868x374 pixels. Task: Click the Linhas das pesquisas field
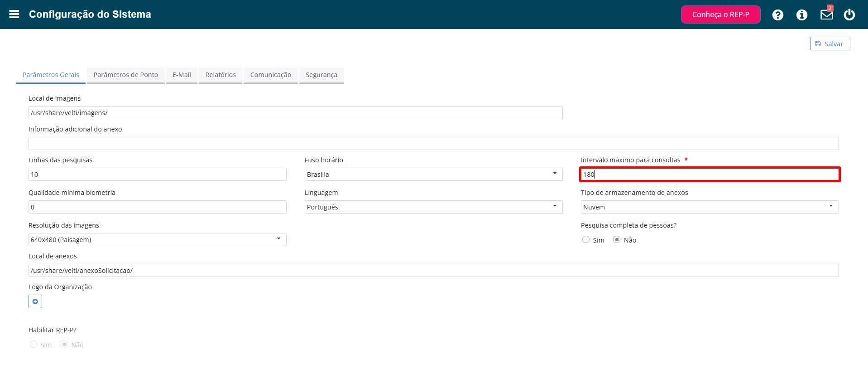pos(157,175)
